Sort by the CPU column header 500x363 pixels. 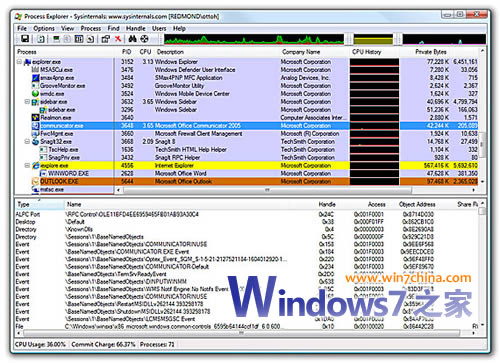pyautogui.click(x=145, y=52)
